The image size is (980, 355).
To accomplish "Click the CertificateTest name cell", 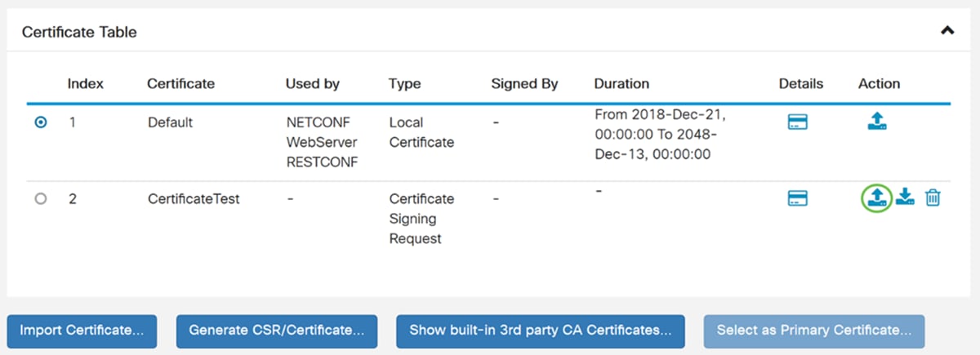I will (x=194, y=198).
